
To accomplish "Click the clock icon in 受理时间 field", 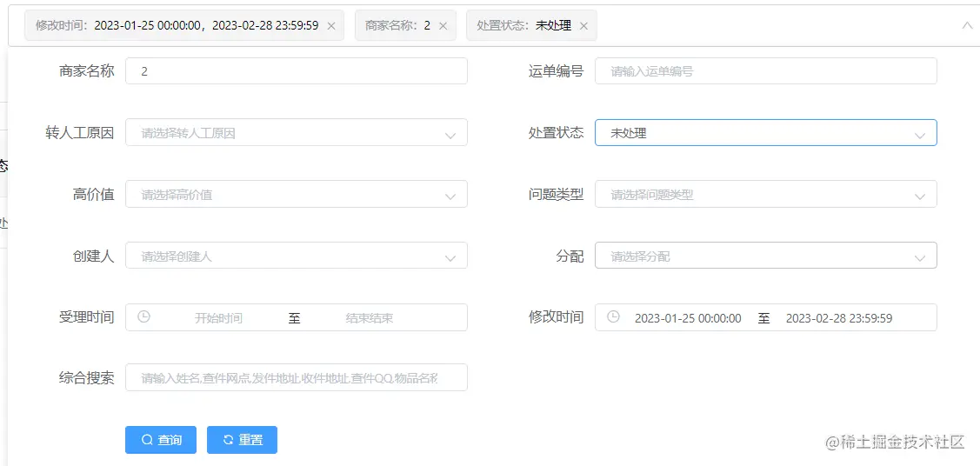I will (x=143, y=316).
